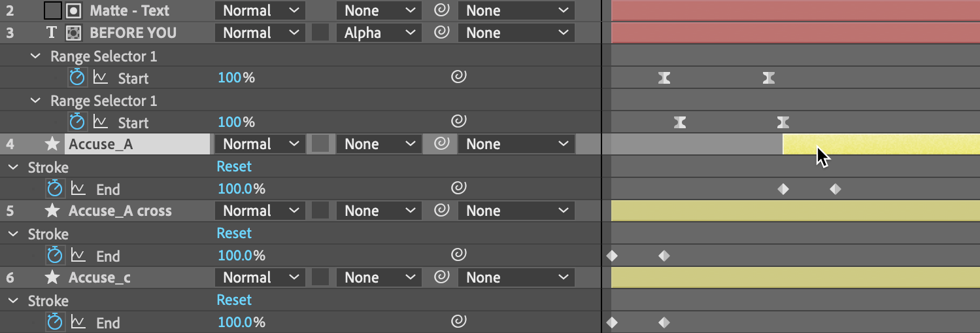Click expression pick whip for Accuse_A cross End

coord(458,255)
